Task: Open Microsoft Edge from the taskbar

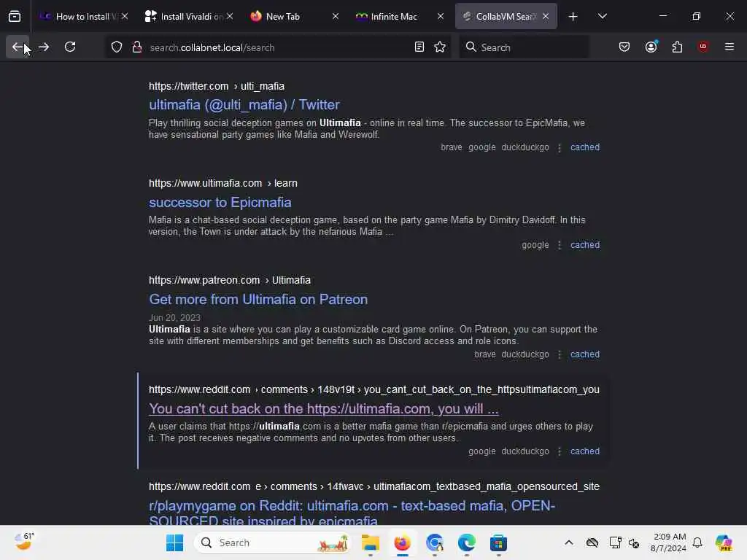Action: pyautogui.click(x=466, y=542)
